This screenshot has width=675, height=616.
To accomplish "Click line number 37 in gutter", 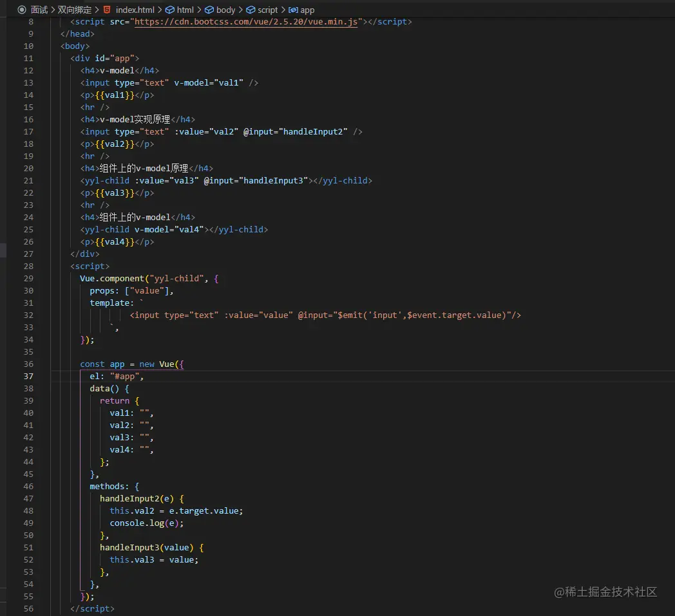I will [x=28, y=376].
